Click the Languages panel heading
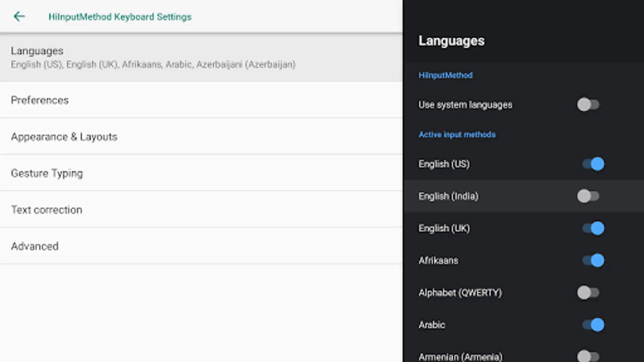644x362 pixels. [451, 41]
